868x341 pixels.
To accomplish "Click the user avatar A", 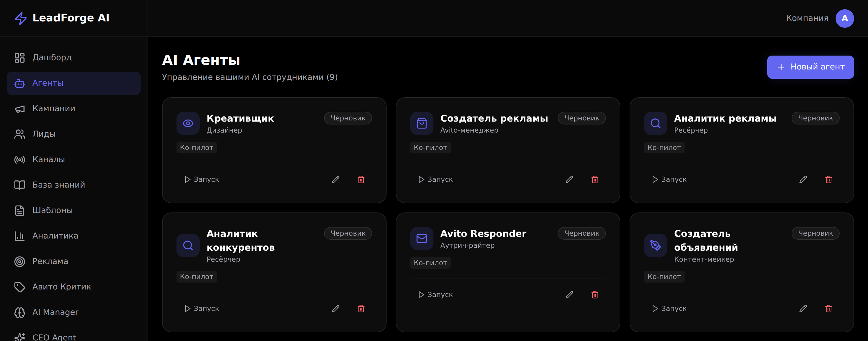I will [844, 18].
